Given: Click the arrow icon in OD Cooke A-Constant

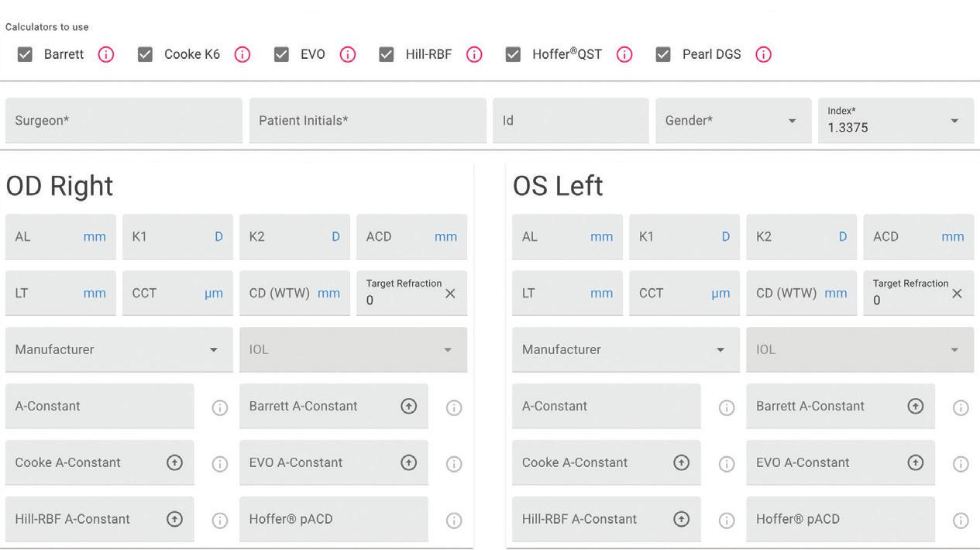Looking at the screenshot, I should tap(174, 462).
